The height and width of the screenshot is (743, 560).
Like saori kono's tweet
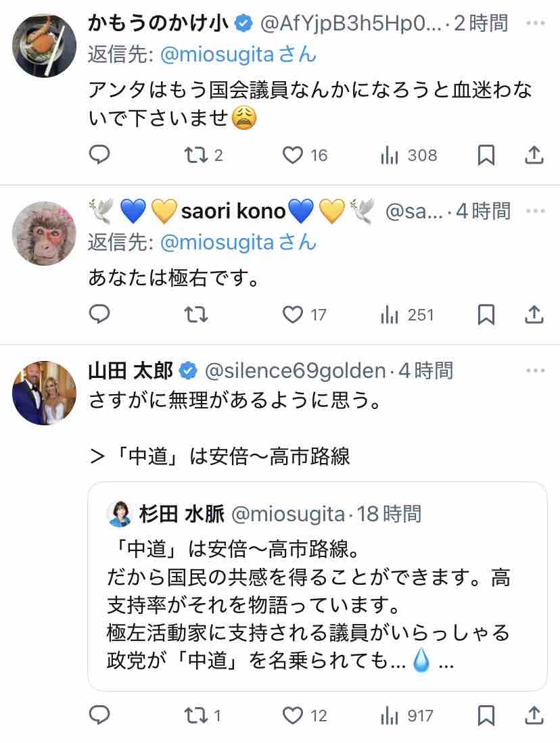point(293,314)
